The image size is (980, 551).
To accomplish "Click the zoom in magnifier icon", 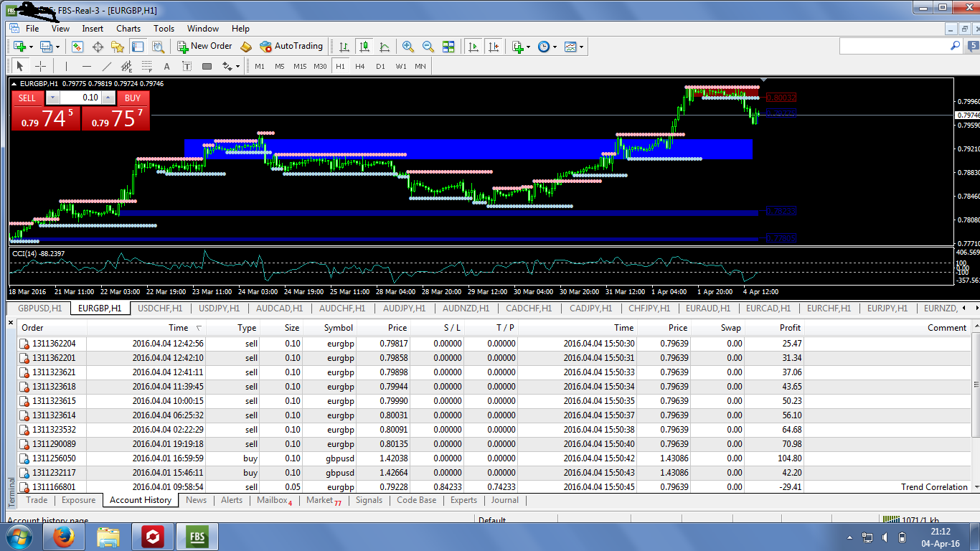I will [408, 47].
